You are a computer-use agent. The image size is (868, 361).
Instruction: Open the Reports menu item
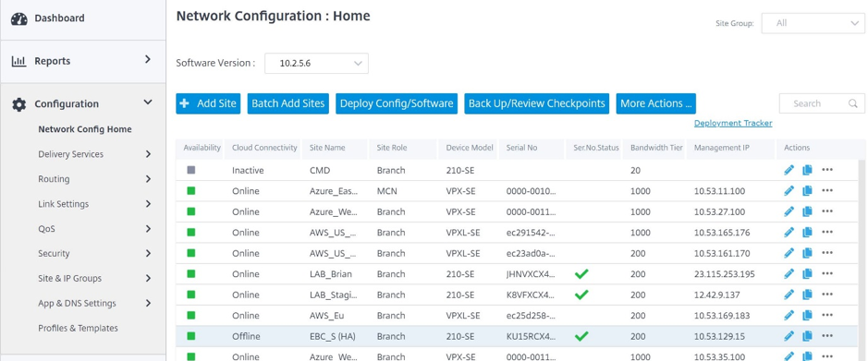[x=52, y=61]
